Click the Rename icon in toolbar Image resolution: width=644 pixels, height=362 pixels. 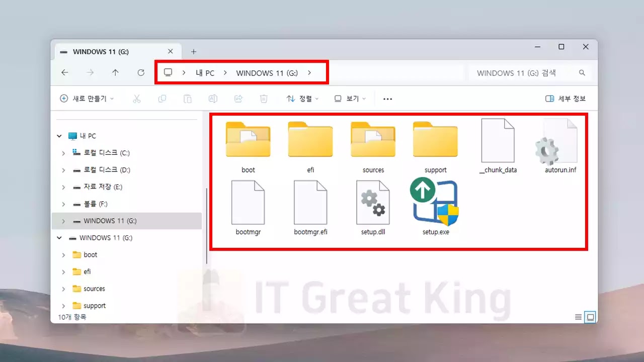213,99
